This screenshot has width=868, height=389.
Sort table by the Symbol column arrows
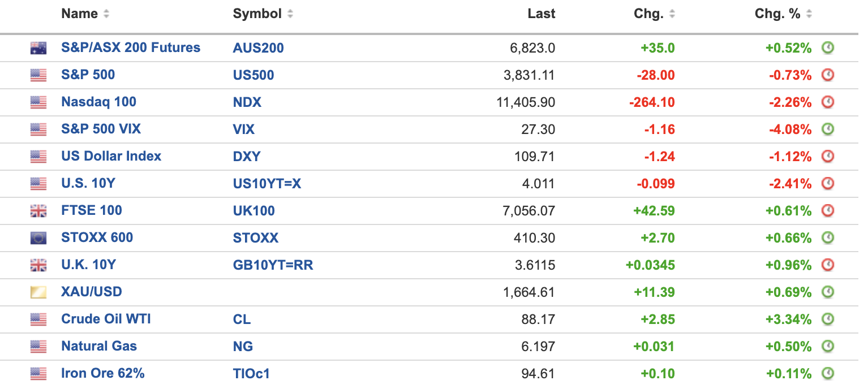290,14
